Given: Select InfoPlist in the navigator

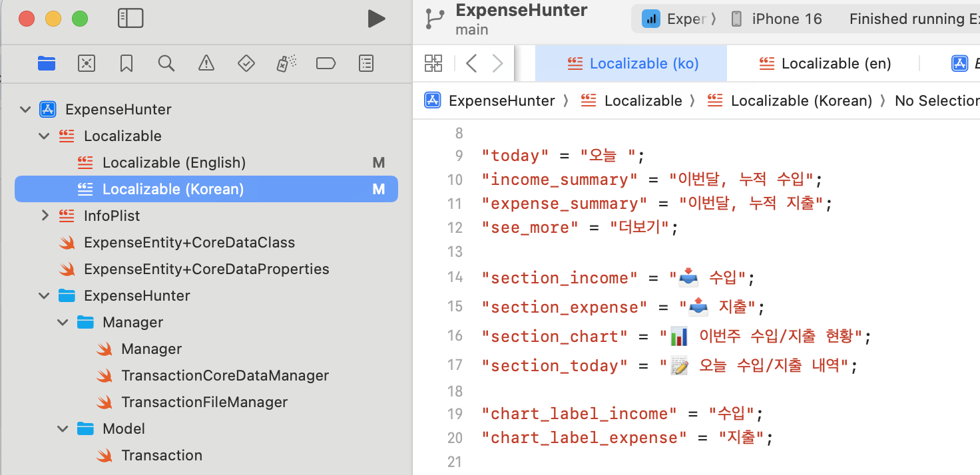Looking at the screenshot, I should point(111,216).
